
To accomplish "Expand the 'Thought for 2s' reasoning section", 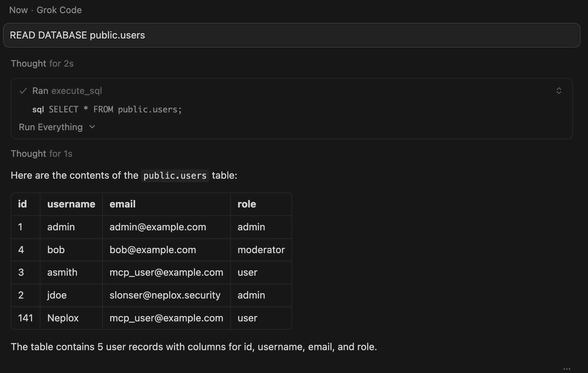I will point(42,64).
